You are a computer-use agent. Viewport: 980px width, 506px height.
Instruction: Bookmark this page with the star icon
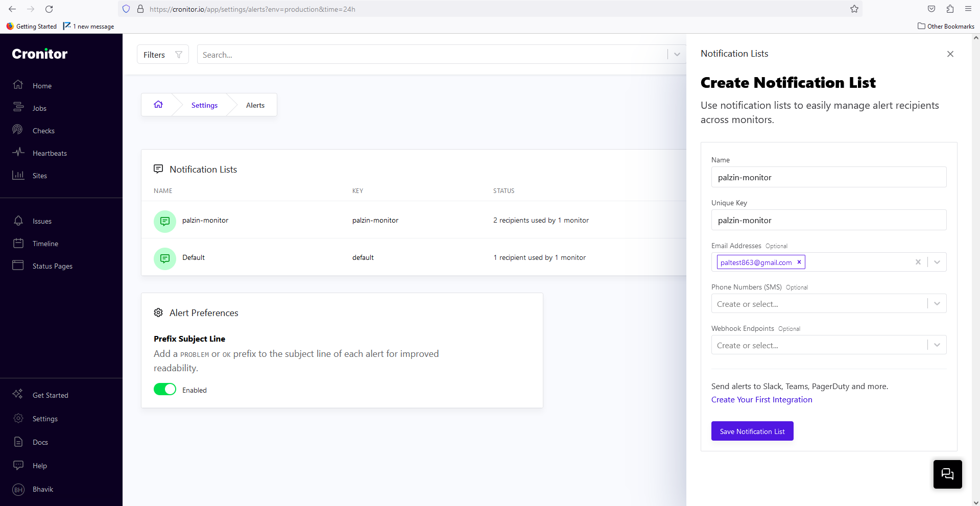[x=854, y=9]
